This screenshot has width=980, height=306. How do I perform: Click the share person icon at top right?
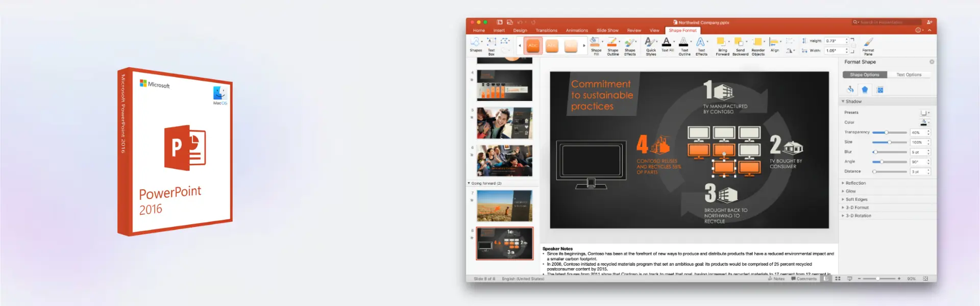929,22
